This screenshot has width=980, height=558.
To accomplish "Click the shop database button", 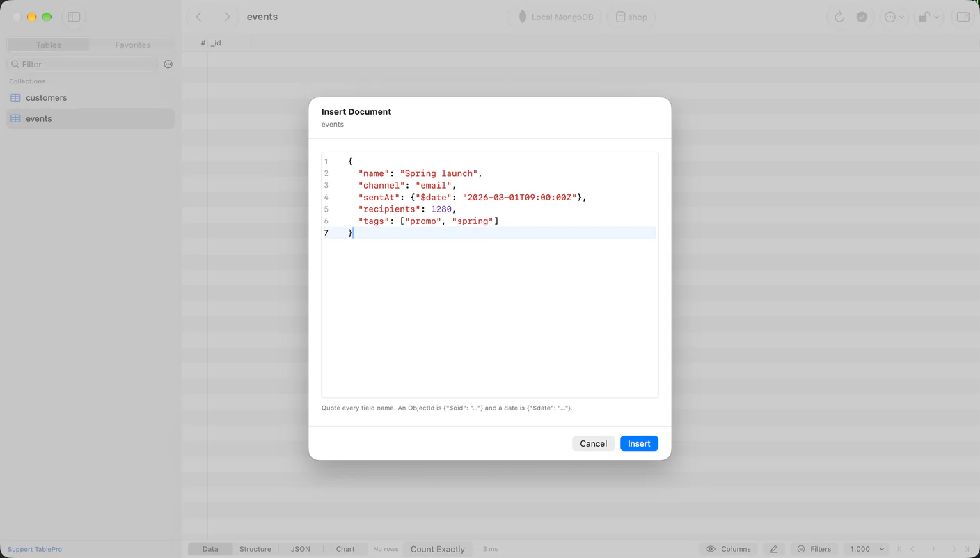I will (x=631, y=17).
